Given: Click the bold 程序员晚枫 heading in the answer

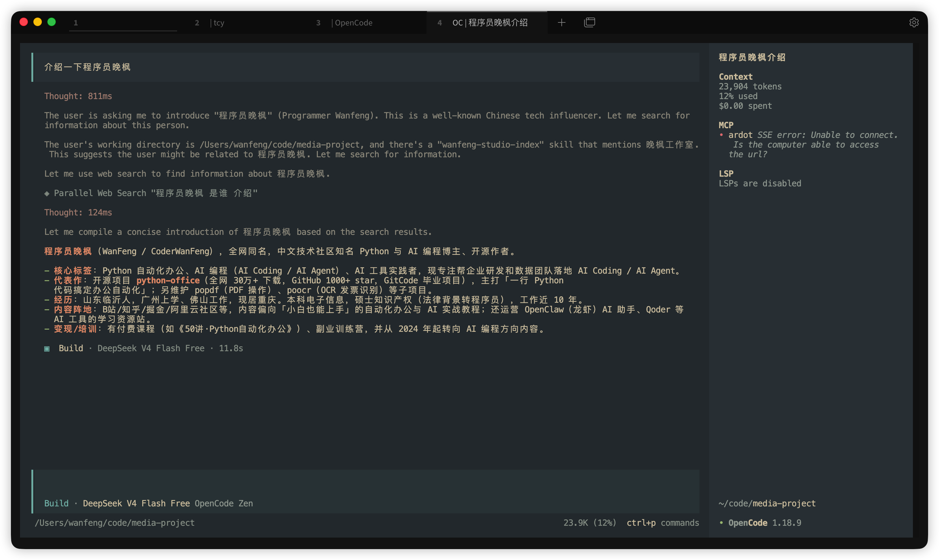Looking at the screenshot, I should tap(68, 251).
